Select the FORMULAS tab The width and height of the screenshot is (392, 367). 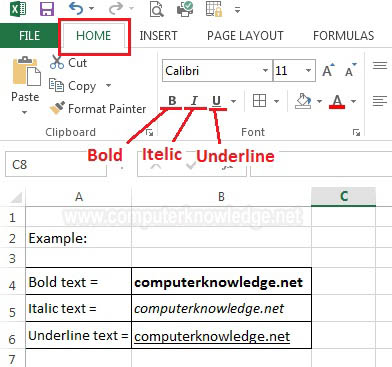tap(344, 36)
